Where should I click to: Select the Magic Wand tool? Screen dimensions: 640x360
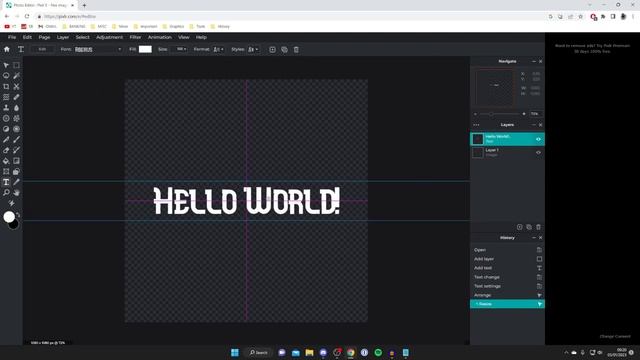pos(16,76)
